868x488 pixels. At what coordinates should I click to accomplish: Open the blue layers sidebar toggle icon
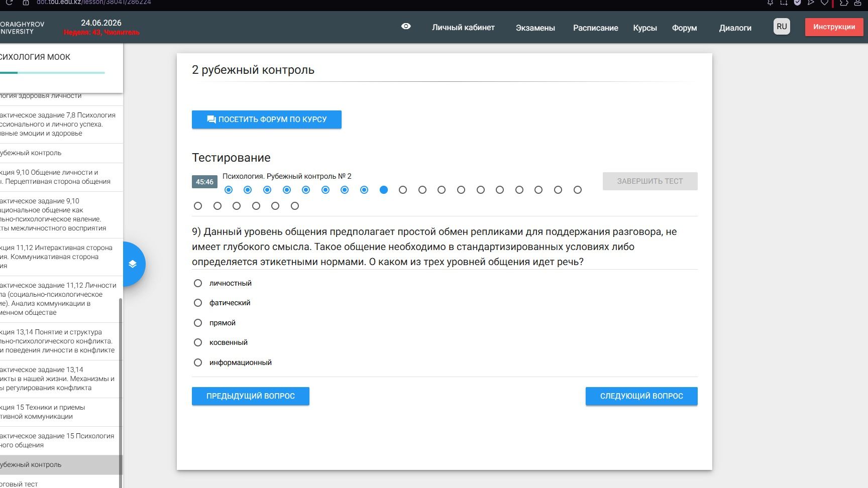[133, 264]
